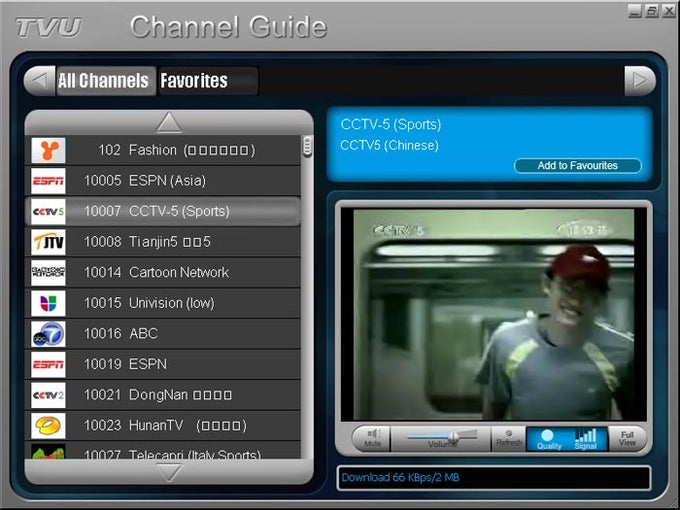Click the TJTV Tianjin logo icon
Screen dimensions: 680x510
pos(48,242)
